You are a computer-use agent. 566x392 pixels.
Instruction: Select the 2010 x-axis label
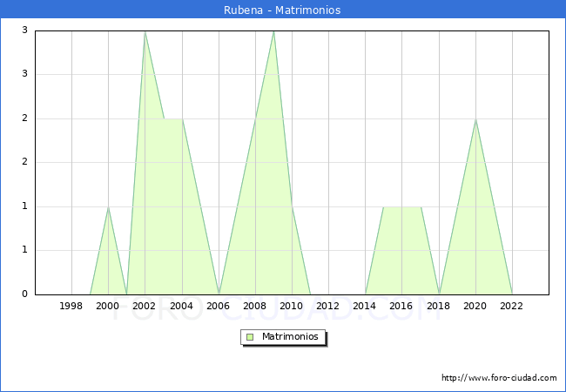tap(292, 306)
